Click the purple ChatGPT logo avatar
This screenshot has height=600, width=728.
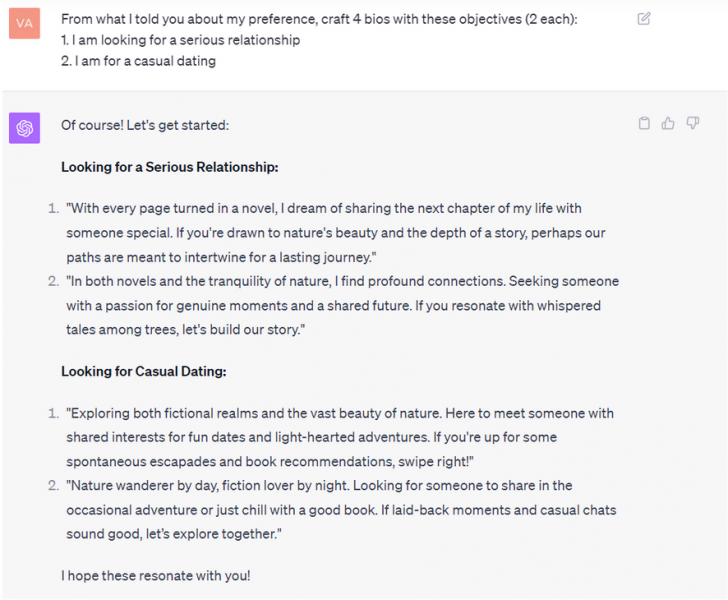(x=25, y=128)
